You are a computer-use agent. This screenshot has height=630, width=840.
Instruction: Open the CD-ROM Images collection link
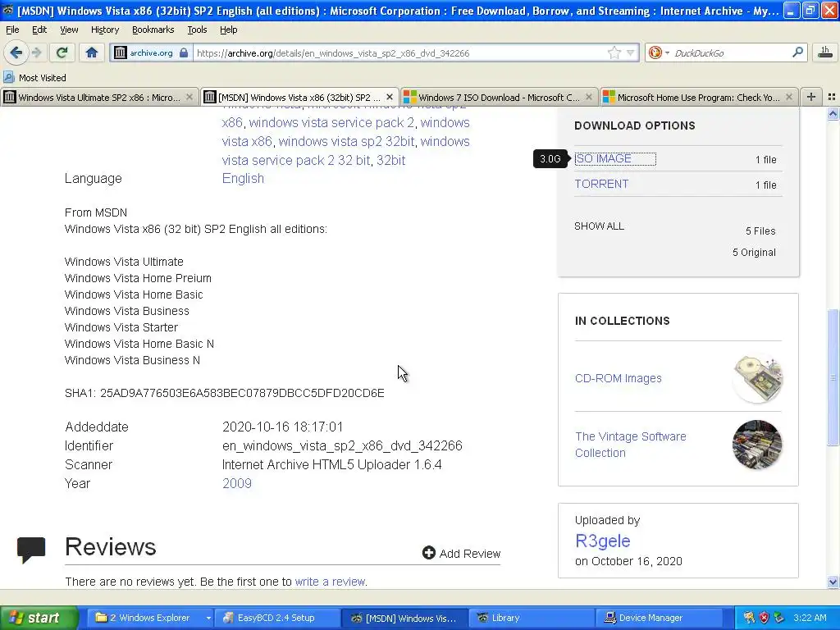(x=618, y=378)
